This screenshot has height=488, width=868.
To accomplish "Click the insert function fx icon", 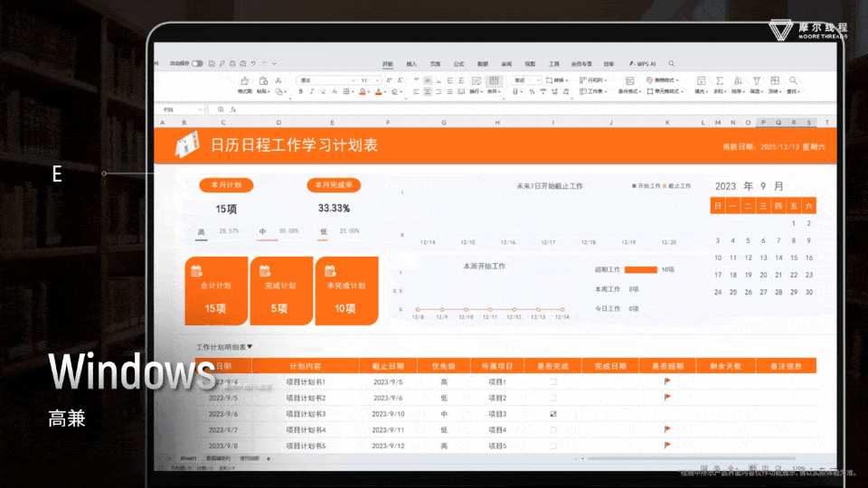I will 233,109.
